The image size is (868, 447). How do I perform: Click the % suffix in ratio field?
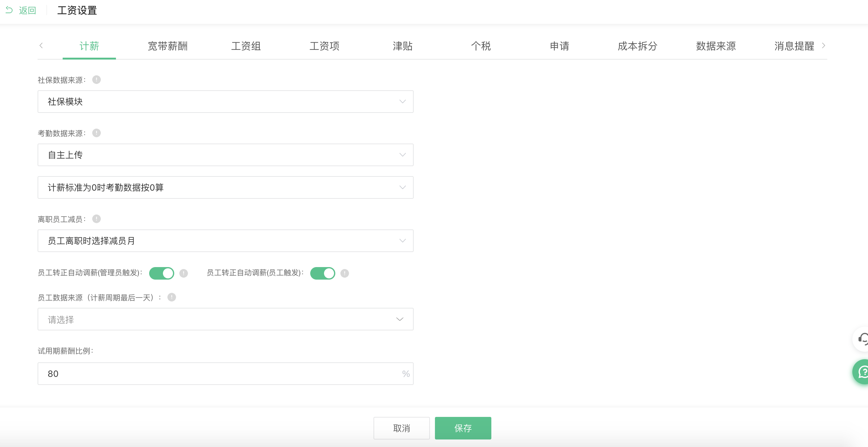point(406,374)
